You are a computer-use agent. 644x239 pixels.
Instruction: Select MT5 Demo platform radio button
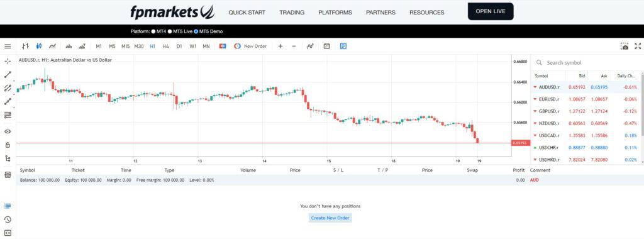pos(196,31)
